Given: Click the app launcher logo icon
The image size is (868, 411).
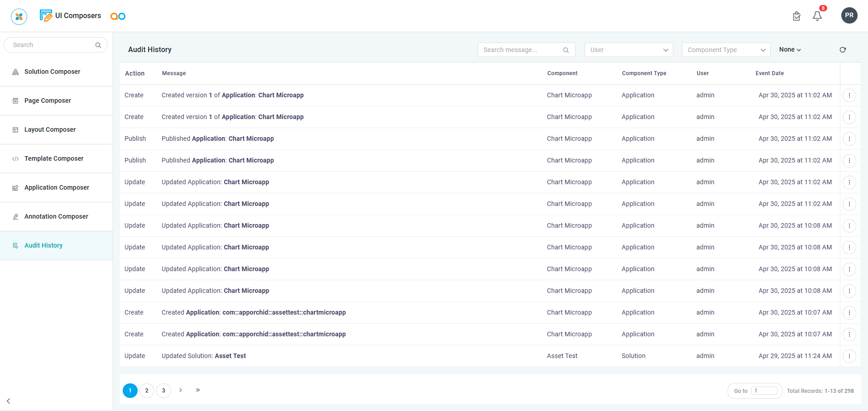Looking at the screenshot, I should click(19, 17).
